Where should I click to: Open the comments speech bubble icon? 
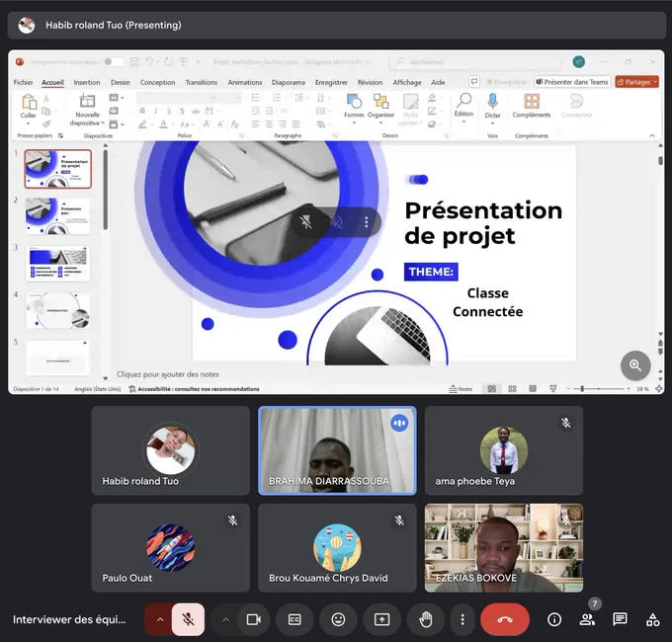(x=474, y=81)
